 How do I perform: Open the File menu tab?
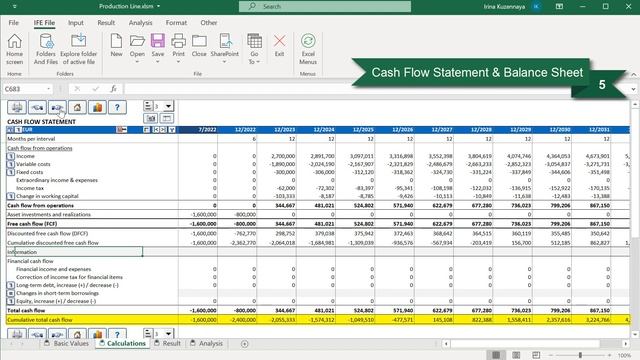pos(13,23)
